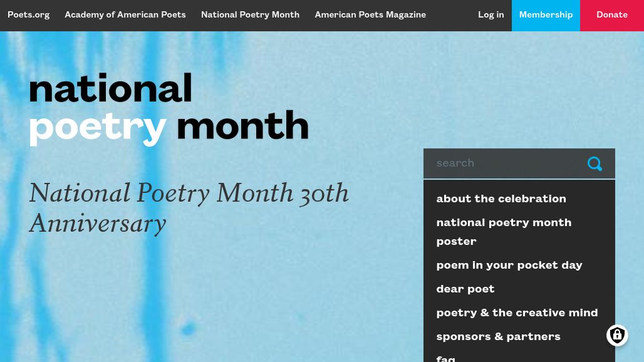Open Poets.org in the top bar
The height and width of the screenshot is (362, 644).
tap(28, 15)
